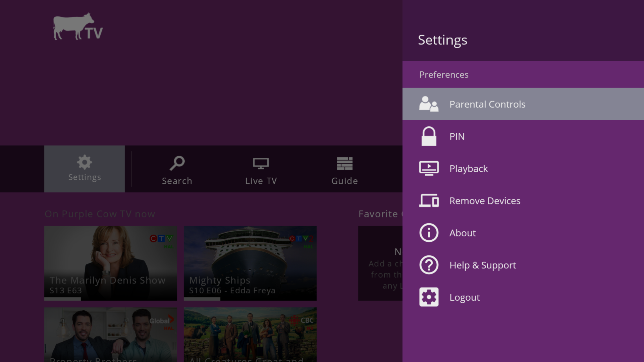This screenshot has width=644, height=362.
Task: Click the Parental Controls people icon
Action: coord(429,104)
